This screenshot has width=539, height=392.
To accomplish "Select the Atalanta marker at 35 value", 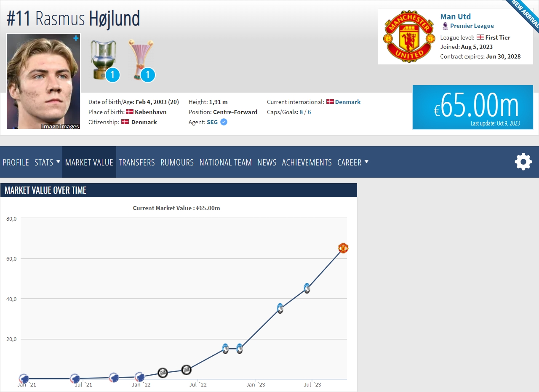I will (x=280, y=308).
